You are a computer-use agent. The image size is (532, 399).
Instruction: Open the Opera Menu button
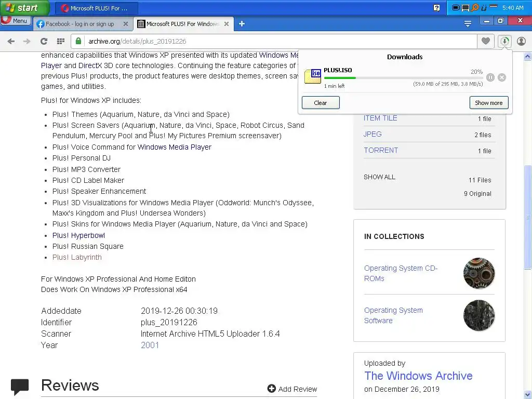pyautogui.click(x=15, y=21)
